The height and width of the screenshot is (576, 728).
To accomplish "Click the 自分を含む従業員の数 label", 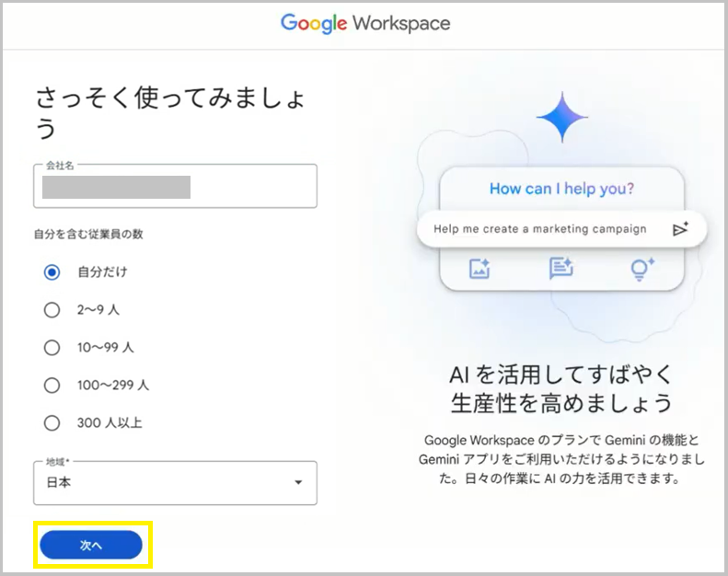I will (x=88, y=234).
